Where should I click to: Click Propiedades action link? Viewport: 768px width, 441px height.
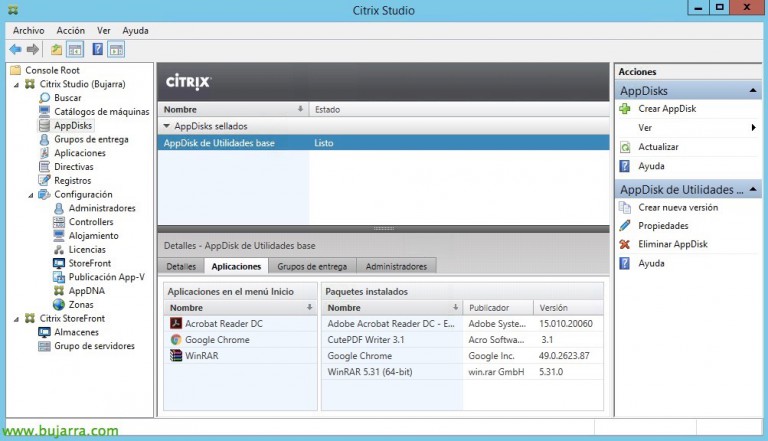[663, 225]
